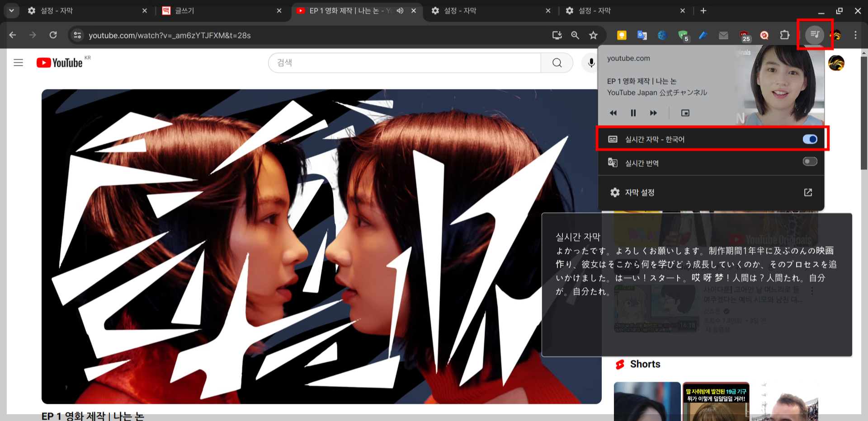Click the video title below the player
This screenshot has width=868, height=421.
(x=93, y=416)
